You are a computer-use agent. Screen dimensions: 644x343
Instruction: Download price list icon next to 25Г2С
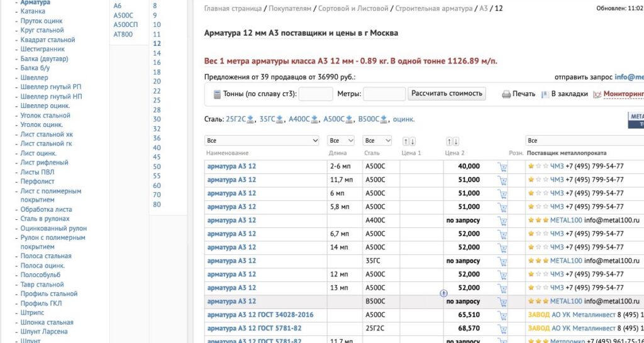click(x=250, y=119)
